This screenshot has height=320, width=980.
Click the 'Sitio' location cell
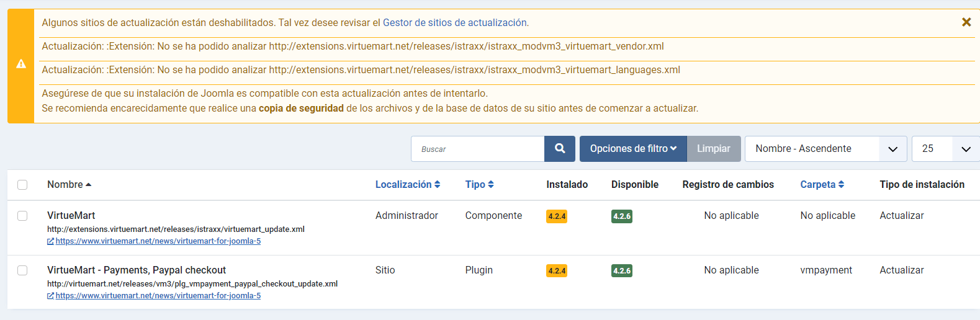pos(385,270)
